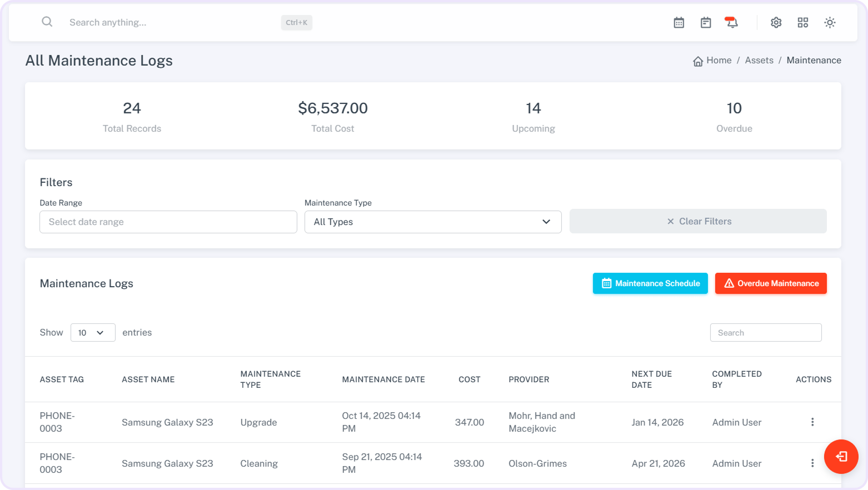
Task: Open the settings gear icon
Action: (776, 23)
